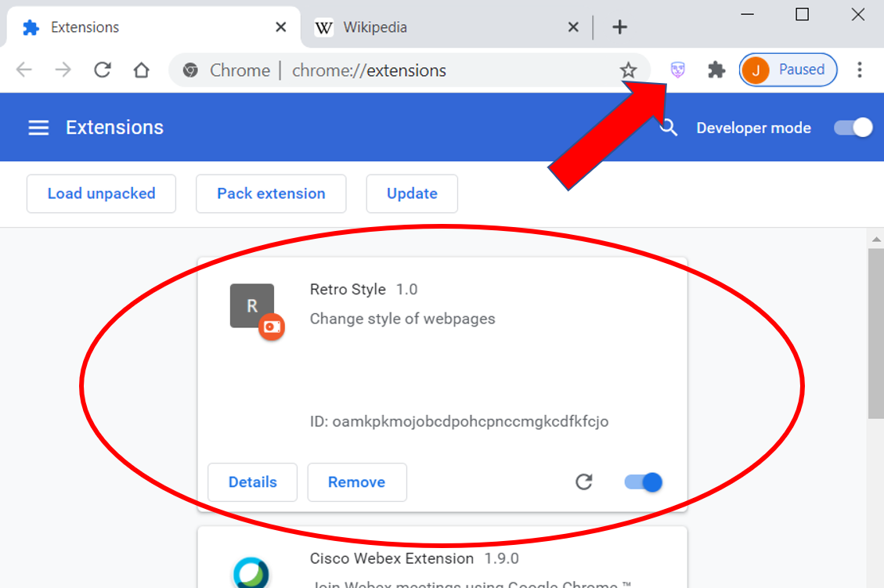
Task: Open the home page via house icon
Action: click(141, 70)
